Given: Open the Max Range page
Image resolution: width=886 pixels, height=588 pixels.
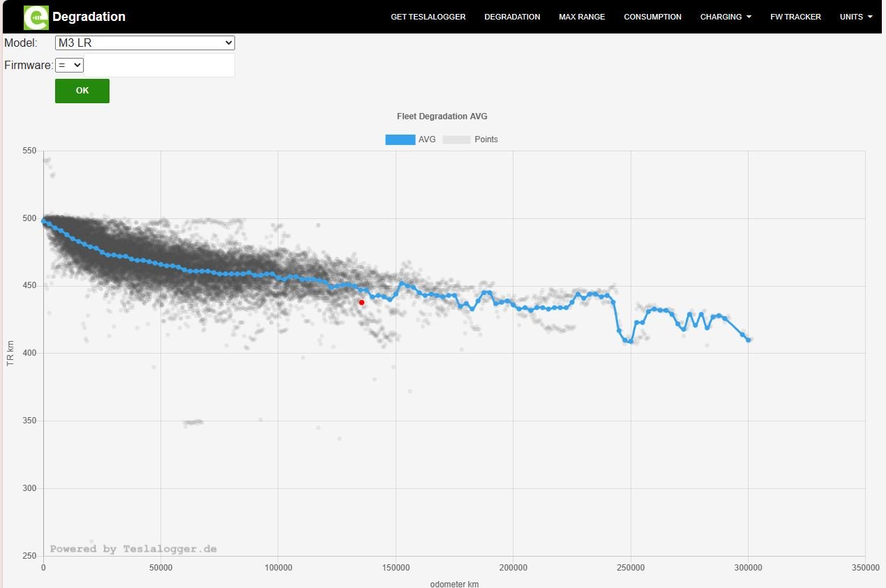Looking at the screenshot, I should [582, 17].
